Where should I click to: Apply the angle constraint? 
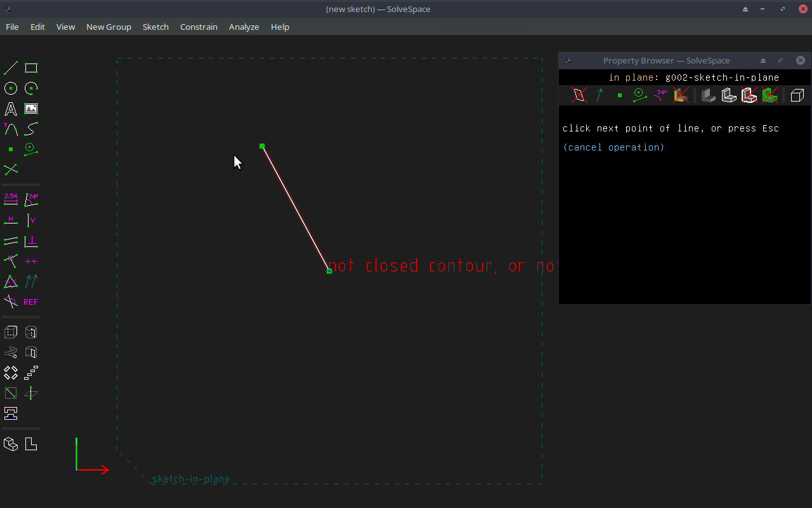30,199
